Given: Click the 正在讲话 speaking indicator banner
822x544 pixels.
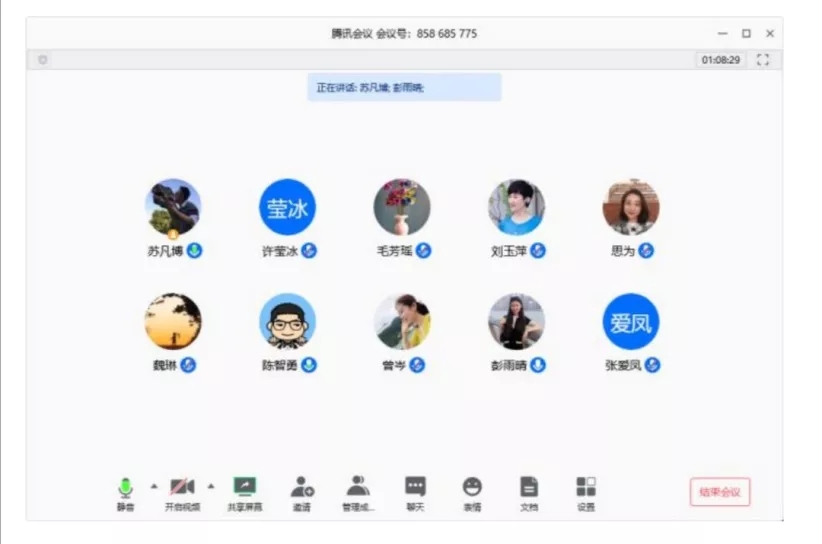Looking at the screenshot, I should click(404, 87).
